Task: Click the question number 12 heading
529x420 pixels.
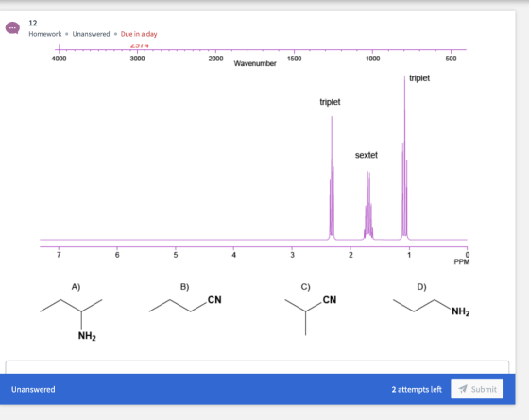Action: point(33,23)
